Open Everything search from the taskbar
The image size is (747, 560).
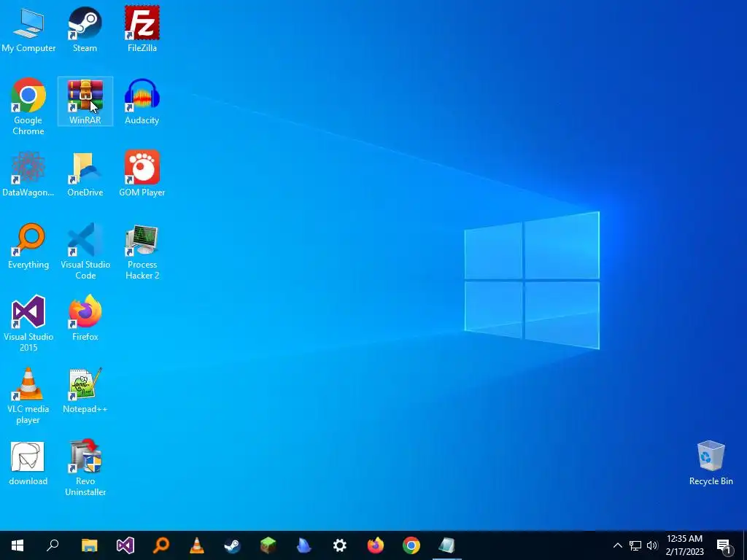[x=161, y=545]
